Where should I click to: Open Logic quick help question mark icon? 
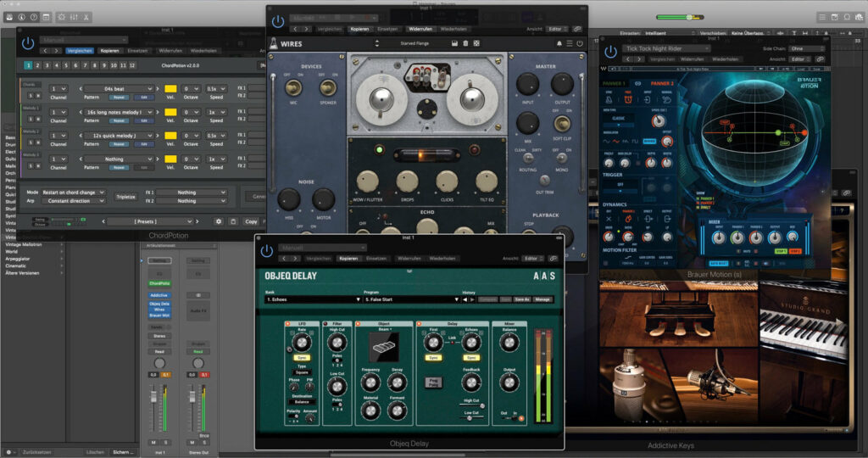34,17
